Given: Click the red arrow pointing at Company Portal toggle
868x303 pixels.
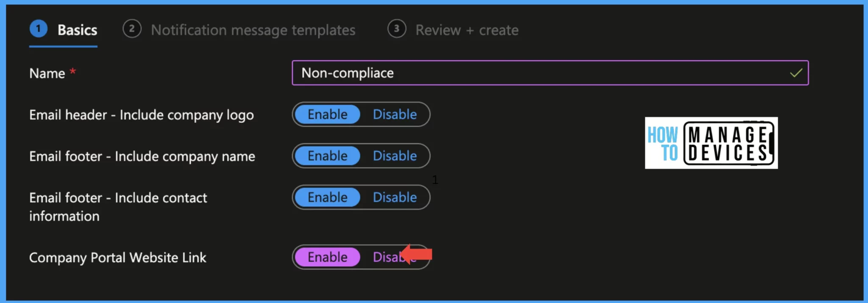Looking at the screenshot, I should [x=416, y=254].
